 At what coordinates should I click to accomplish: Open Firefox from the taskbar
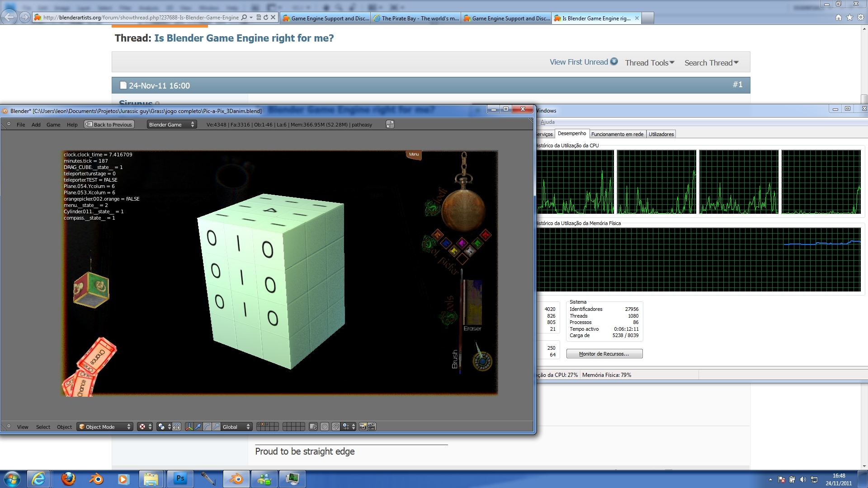point(68,479)
